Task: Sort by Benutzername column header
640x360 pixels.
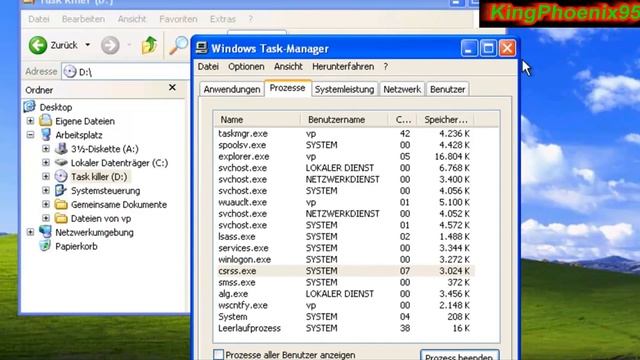Action: click(344, 120)
